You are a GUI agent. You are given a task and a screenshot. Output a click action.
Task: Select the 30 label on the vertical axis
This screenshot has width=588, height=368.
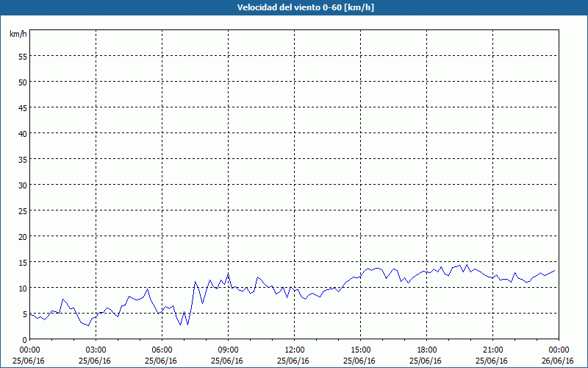coord(22,185)
